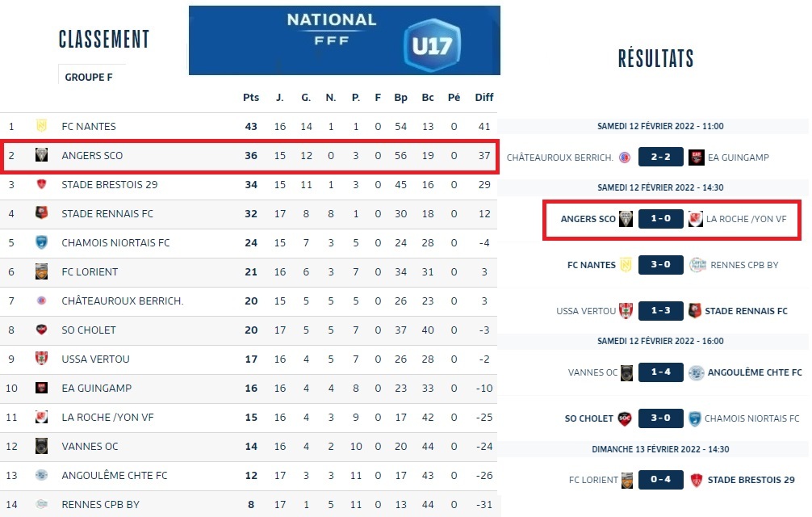Viewport: 812px width, 517px height.
Task: Click the FC Nantes crest in standings
Action: (x=41, y=126)
